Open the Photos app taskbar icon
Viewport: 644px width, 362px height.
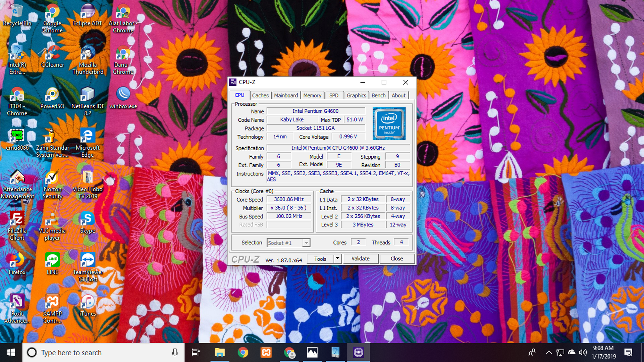(x=312, y=352)
